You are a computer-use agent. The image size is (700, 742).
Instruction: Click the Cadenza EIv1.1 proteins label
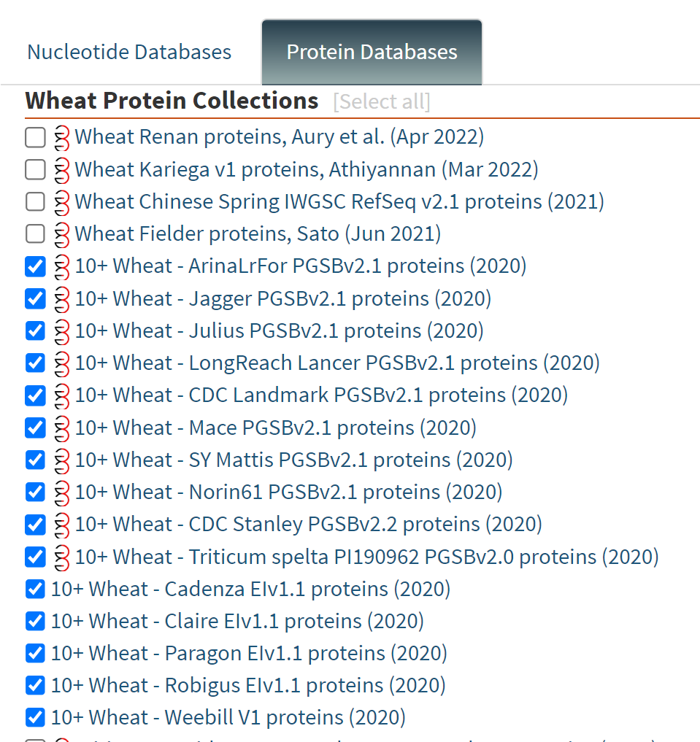(x=250, y=589)
